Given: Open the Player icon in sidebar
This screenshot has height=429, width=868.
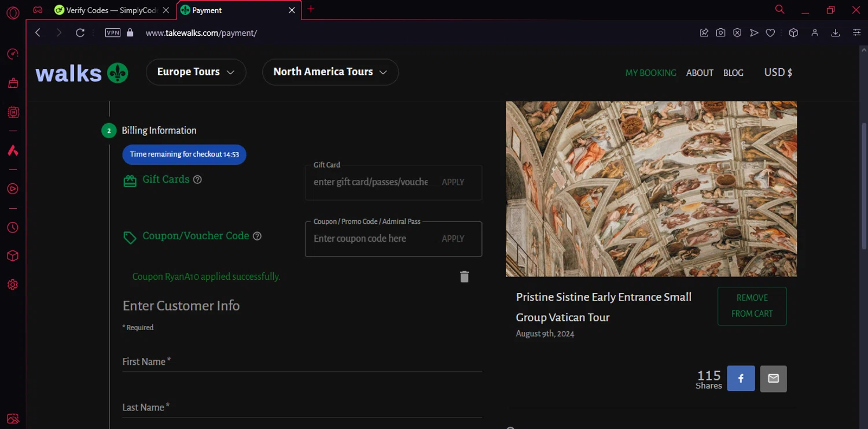Looking at the screenshot, I should (x=13, y=189).
